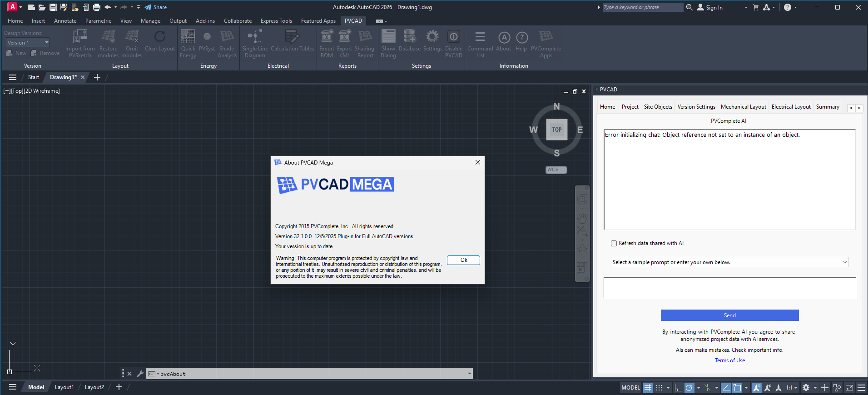The image size is (868, 395).
Task: Open the PVCAD Database
Action: click(410, 40)
